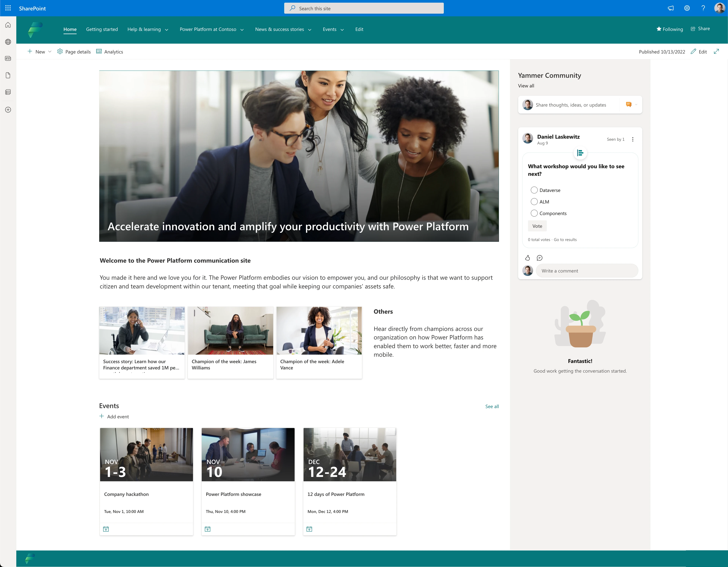Click the Analytics icon in command bar
728x567 pixels.
99,52
